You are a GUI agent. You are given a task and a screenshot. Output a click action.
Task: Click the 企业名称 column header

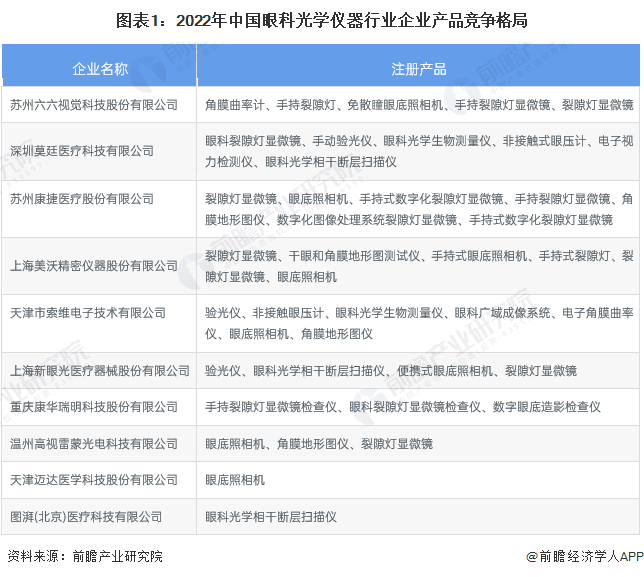[x=99, y=65]
